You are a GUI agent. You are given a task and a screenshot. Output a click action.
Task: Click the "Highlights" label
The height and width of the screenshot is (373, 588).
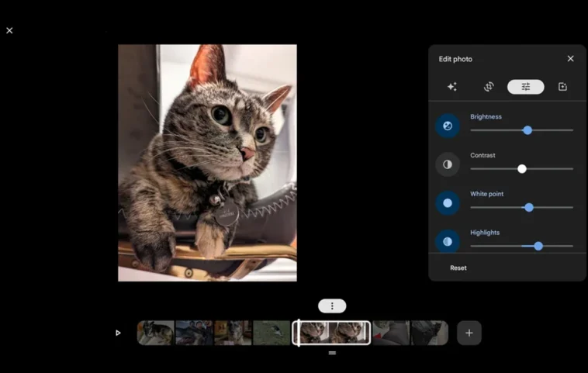click(x=485, y=233)
